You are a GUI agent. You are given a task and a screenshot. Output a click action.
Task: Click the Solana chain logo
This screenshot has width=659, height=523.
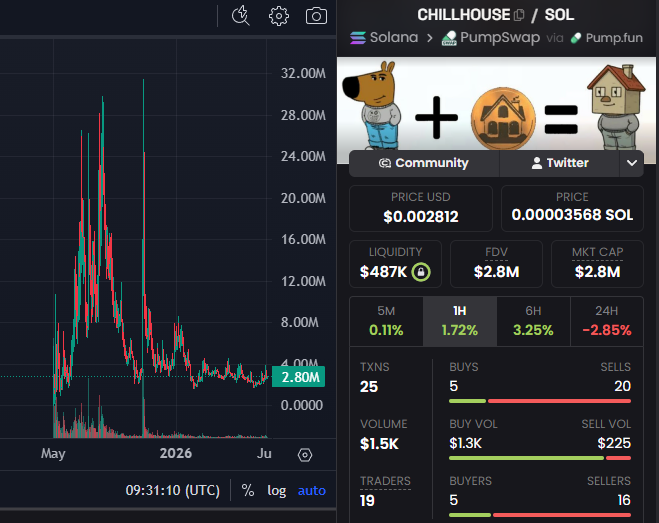[x=358, y=38]
